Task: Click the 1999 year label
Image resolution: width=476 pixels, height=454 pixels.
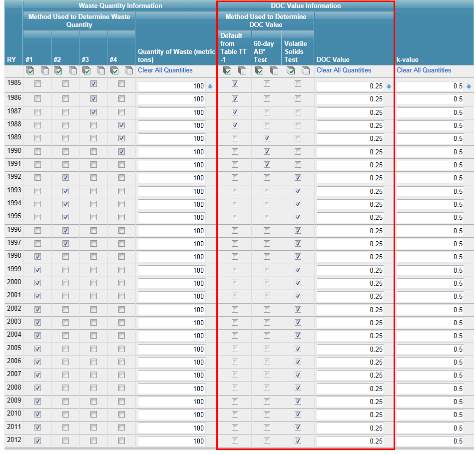Action: pyautogui.click(x=14, y=269)
